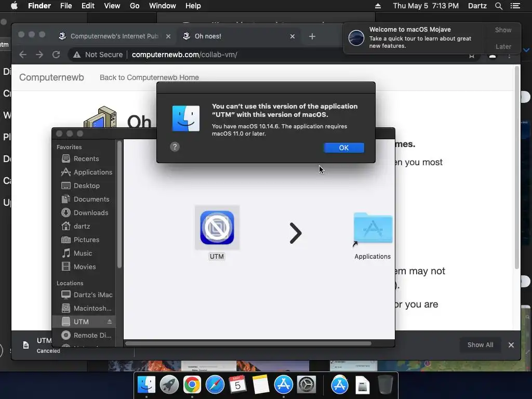Open the dartz home folder in the sidebar
Screen dimensions: 532x399
pyautogui.click(x=82, y=227)
